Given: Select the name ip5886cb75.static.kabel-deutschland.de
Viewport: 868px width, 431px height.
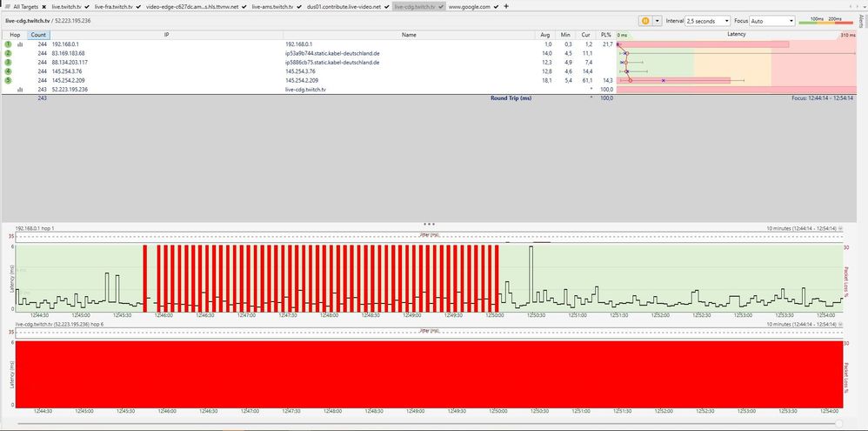Looking at the screenshot, I should [x=332, y=62].
